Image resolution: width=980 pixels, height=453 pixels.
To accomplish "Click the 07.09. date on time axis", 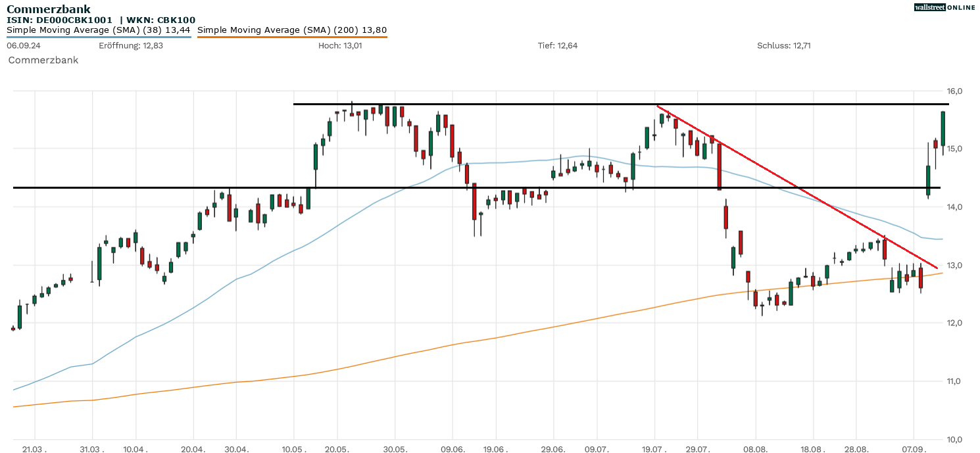I will (x=914, y=448).
